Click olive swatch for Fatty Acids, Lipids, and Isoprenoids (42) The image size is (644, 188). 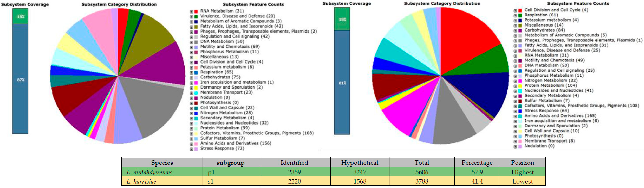196,27
